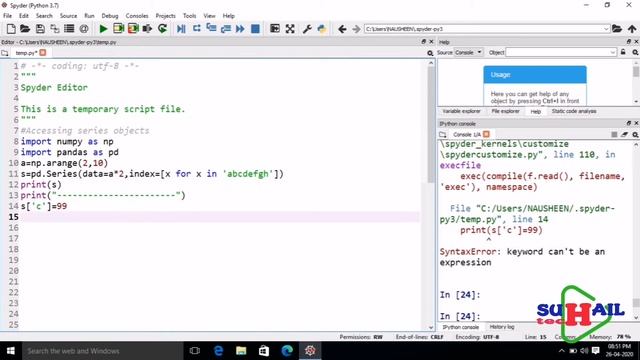This screenshot has height=360, width=640.
Task: Click the Step into debug icon
Action: tap(211, 29)
